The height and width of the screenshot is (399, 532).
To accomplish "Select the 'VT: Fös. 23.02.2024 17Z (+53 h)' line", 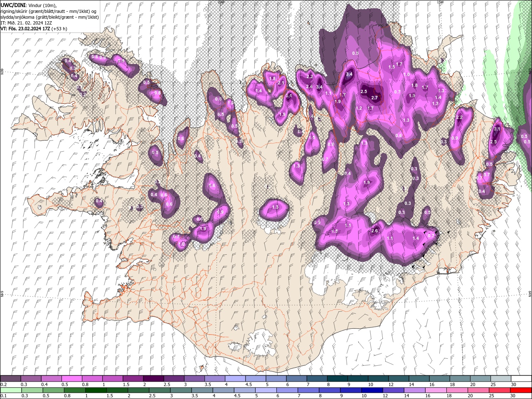I will 34,29.
